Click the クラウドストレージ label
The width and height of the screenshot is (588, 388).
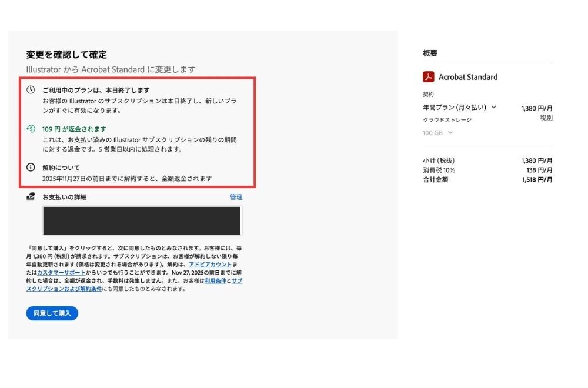(447, 120)
